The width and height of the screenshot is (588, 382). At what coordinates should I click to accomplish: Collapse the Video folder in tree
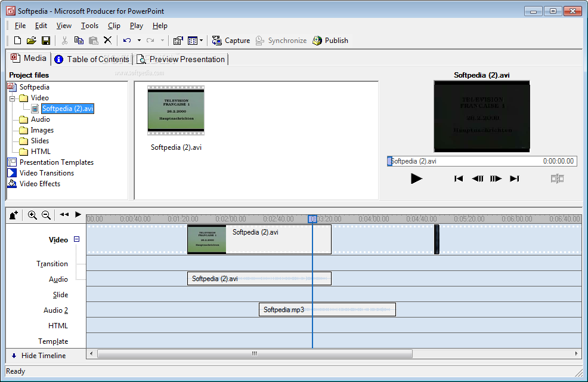13,98
